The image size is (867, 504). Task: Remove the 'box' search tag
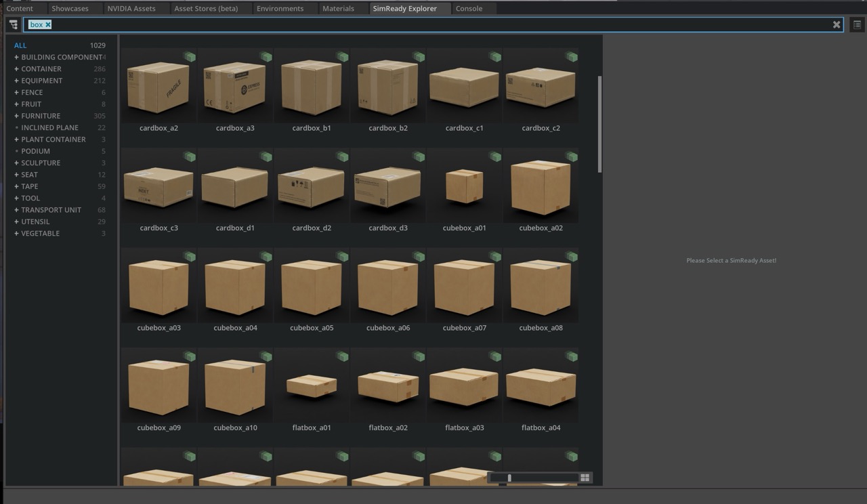(48, 24)
